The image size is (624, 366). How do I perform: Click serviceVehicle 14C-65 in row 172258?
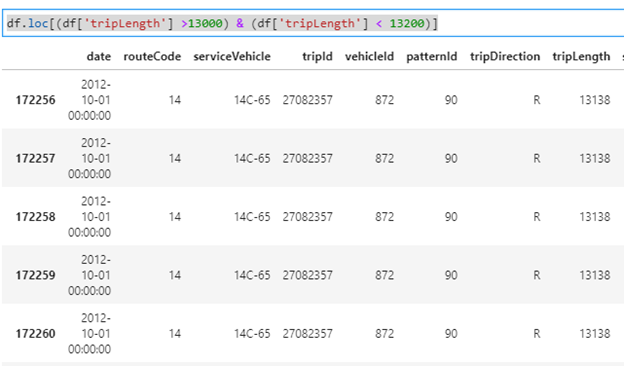point(252,217)
